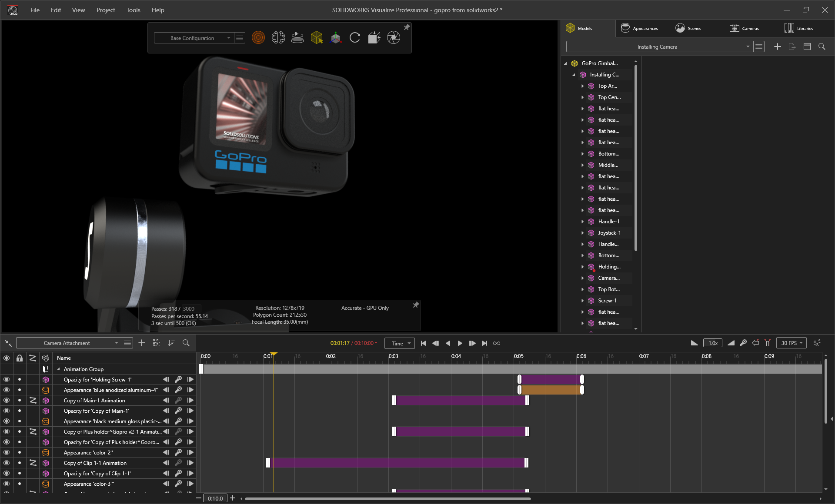Select the object selection cube tool
835x504 pixels.
[317, 38]
